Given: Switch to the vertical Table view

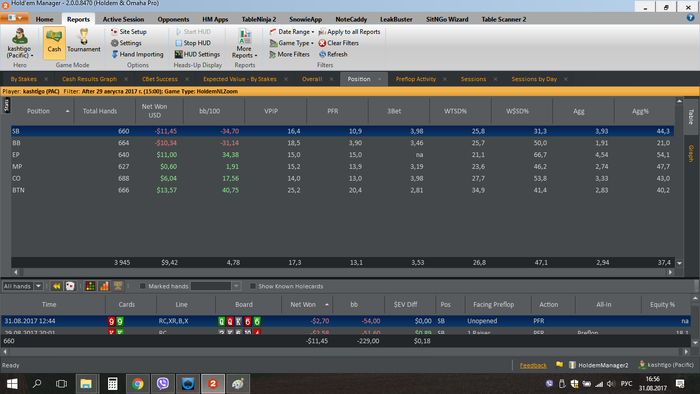Looking at the screenshot, I should (691, 116).
